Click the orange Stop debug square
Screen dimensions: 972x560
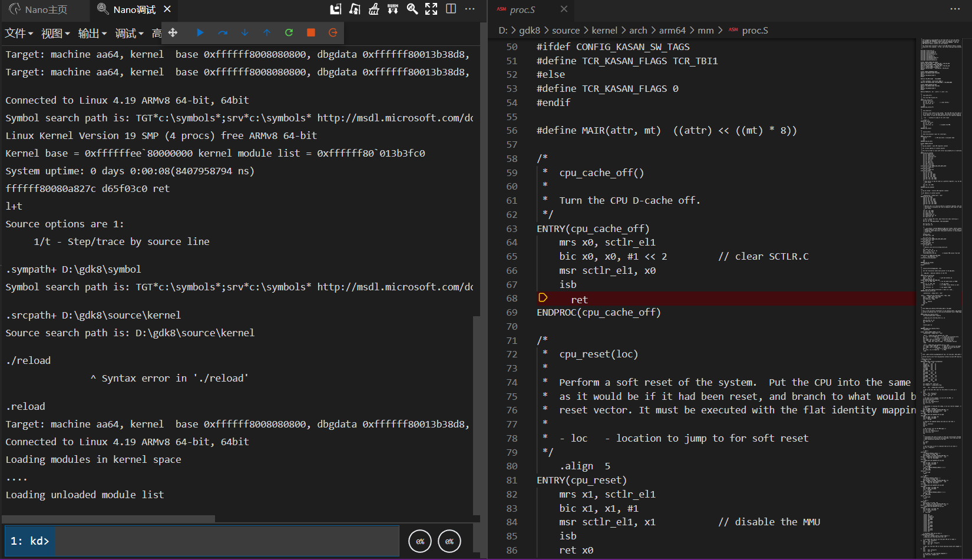click(x=311, y=32)
